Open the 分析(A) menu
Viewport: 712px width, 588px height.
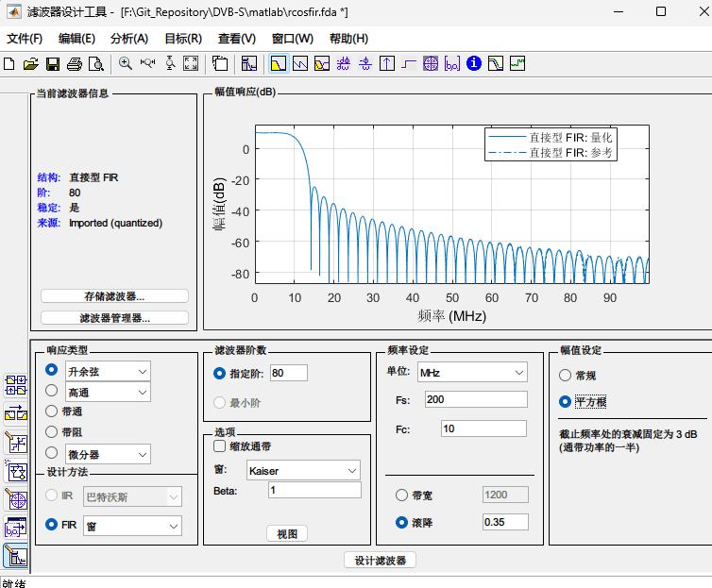(129, 39)
